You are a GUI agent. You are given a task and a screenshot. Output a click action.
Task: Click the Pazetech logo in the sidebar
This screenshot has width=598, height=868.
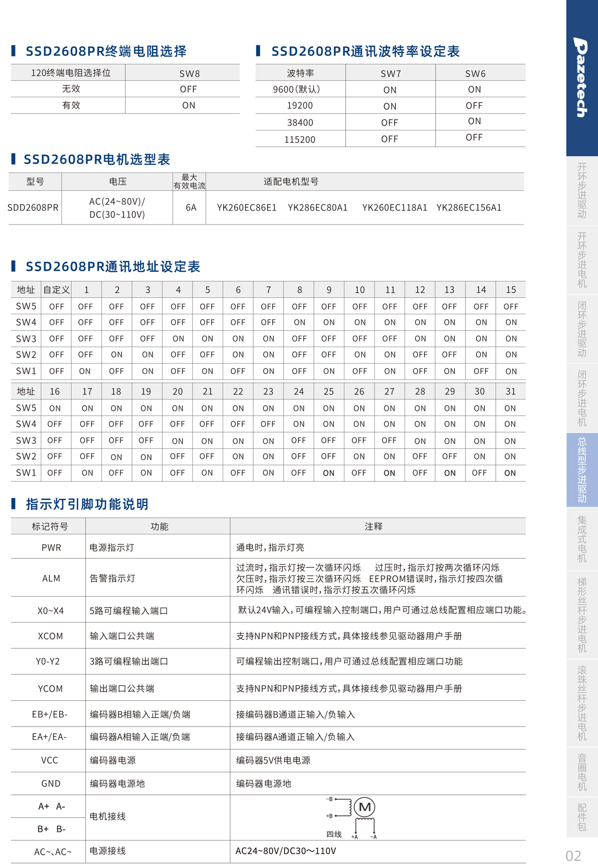coord(581,78)
